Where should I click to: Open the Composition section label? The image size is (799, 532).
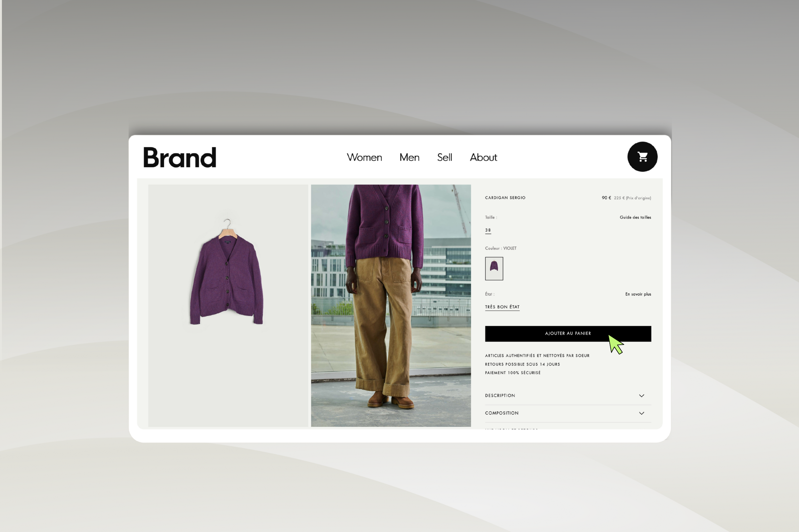point(501,413)
